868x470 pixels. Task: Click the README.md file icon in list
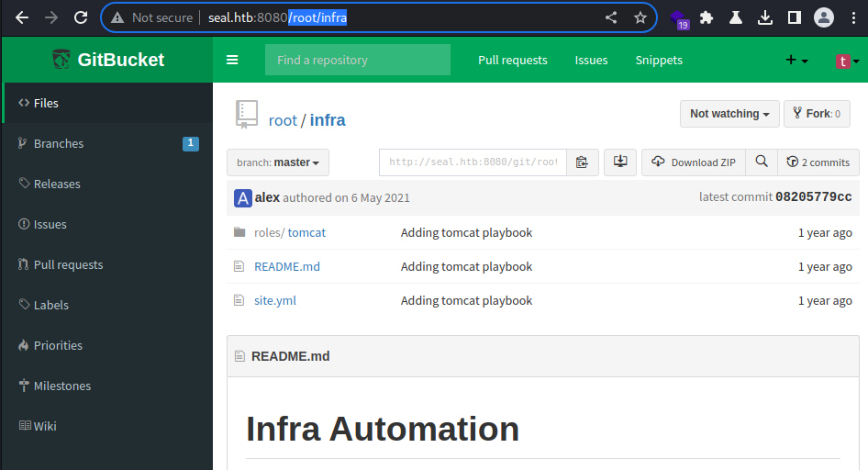(x=239, y=266)
